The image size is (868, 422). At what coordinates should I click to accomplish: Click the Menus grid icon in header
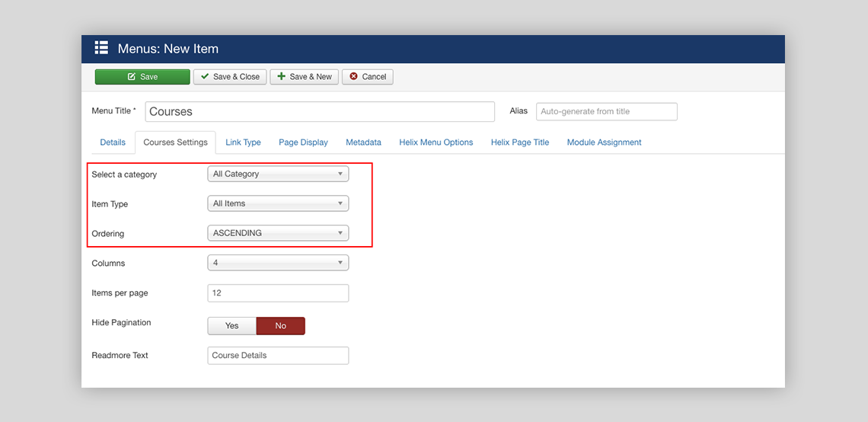pyautogui.click(x=101, y=48)
